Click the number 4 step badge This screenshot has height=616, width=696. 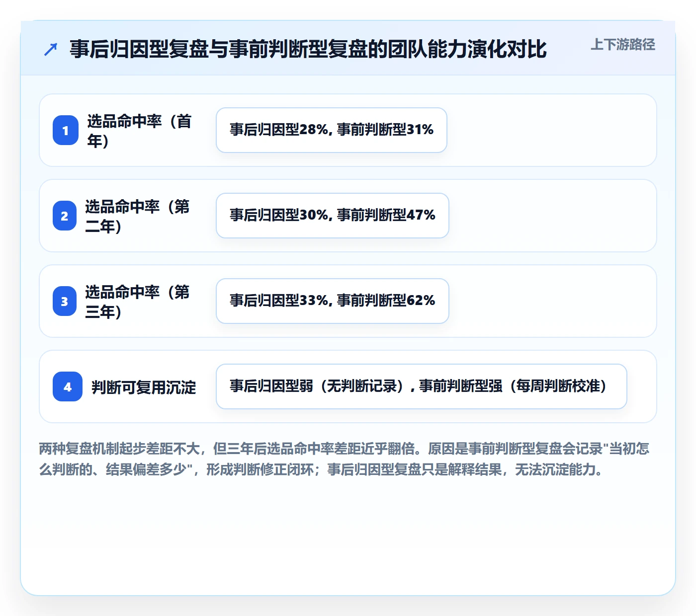(68, 386)
